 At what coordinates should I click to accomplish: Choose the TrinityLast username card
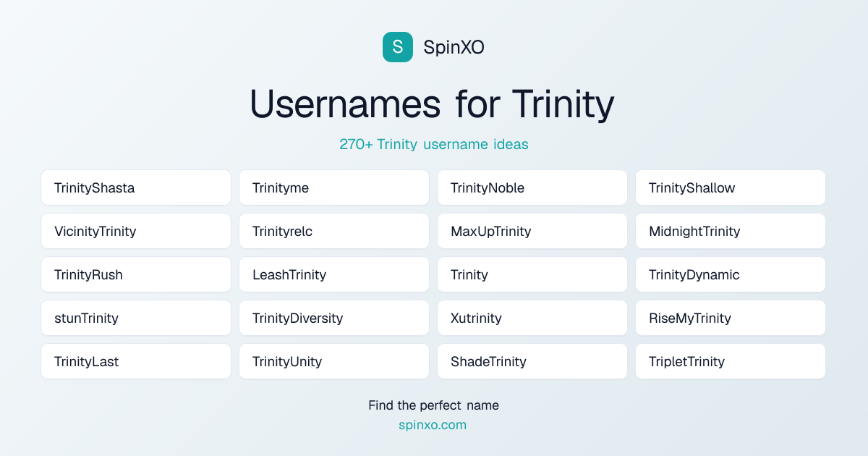pyautogui.click(x=136, y=361)
